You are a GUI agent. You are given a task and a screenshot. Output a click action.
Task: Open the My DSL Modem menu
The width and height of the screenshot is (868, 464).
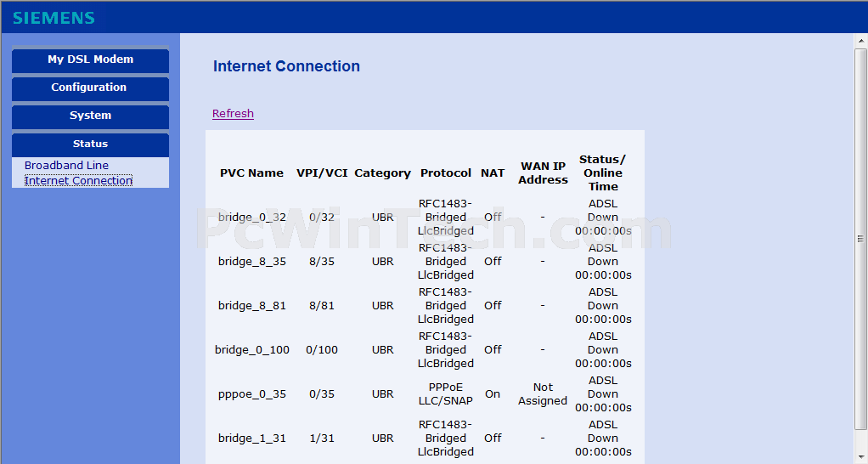[x=90, y=59]
